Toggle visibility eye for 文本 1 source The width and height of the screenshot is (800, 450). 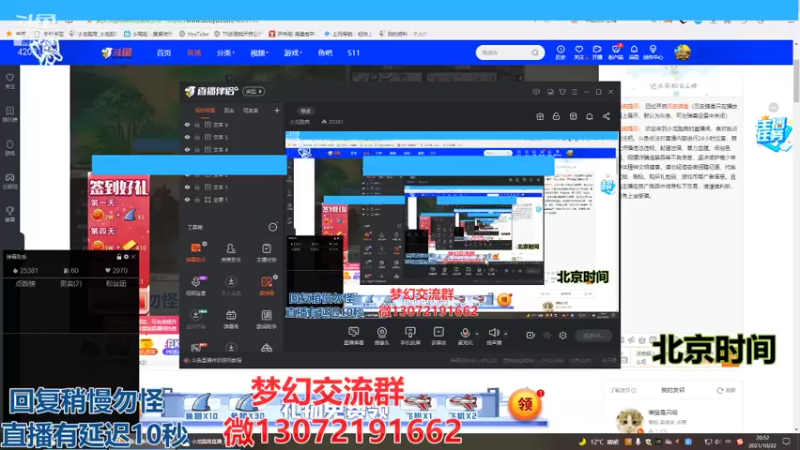click(x=187, y=187)
